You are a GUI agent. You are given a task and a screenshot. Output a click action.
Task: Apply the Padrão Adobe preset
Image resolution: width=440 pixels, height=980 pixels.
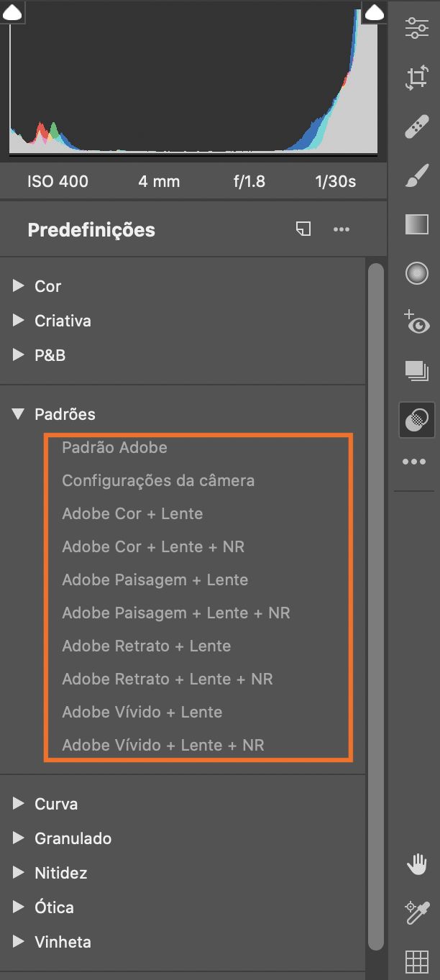pos(114,447)
